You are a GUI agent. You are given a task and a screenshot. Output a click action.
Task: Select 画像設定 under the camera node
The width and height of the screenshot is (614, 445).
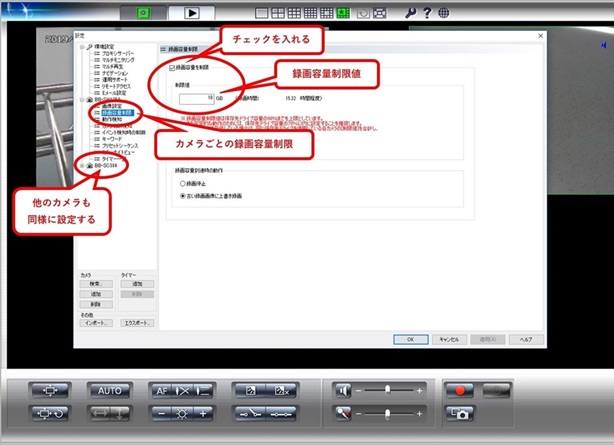(112, 106)
